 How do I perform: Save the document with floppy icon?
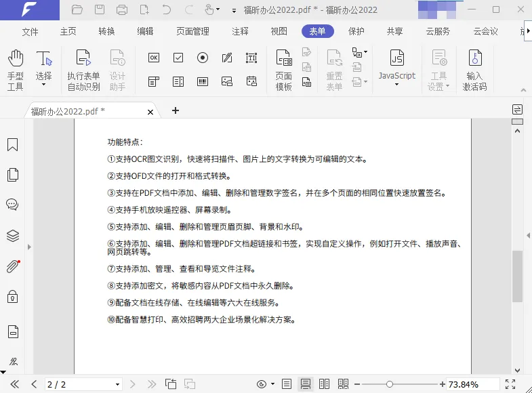click(100, 9)
